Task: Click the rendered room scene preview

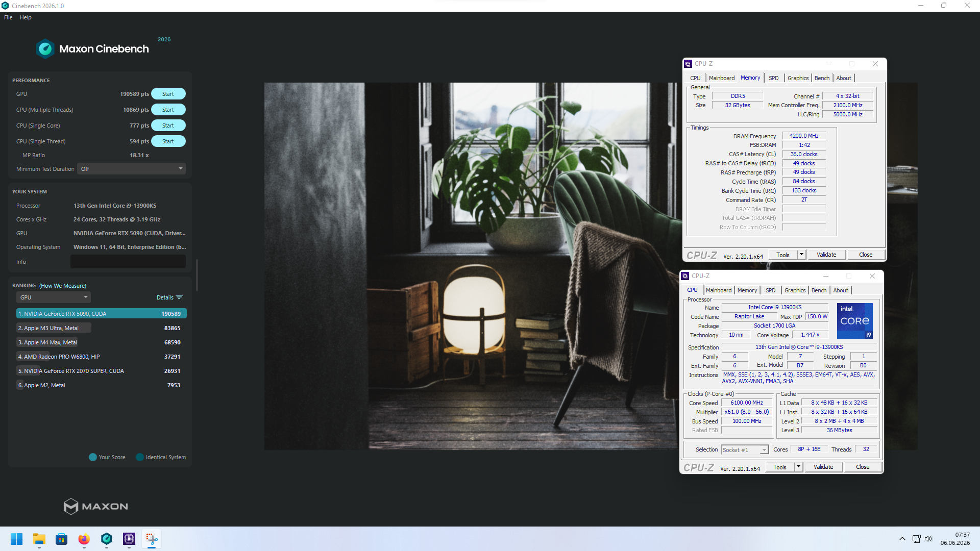Action: click(471, 266)
